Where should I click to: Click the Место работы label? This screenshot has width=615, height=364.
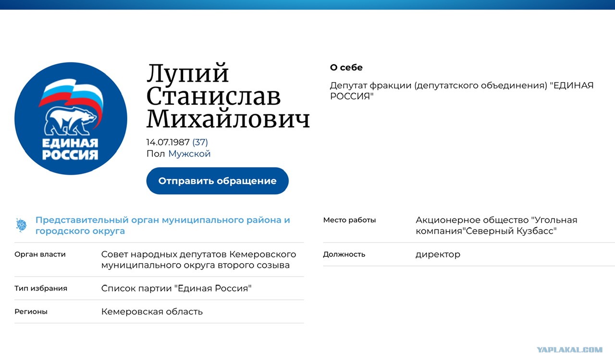[x=349, y=220]
